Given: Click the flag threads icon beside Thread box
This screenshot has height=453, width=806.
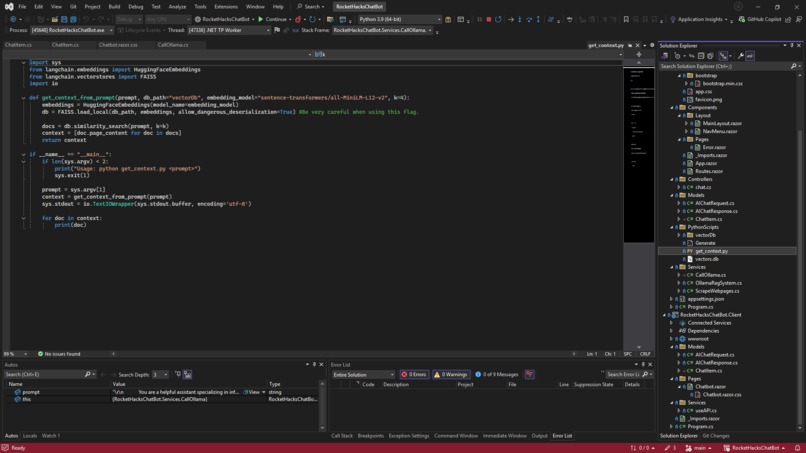Looking at the screenshot, I should [277, 30].
